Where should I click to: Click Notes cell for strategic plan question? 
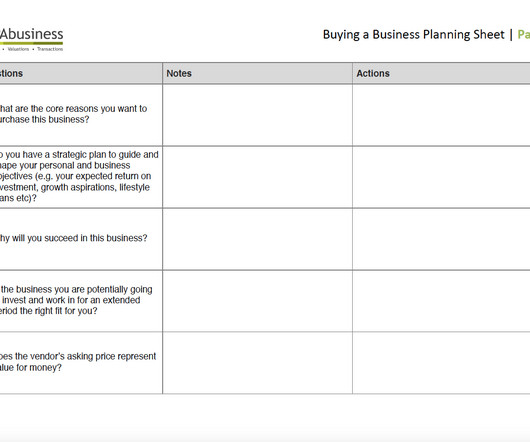tap(257, 177)
